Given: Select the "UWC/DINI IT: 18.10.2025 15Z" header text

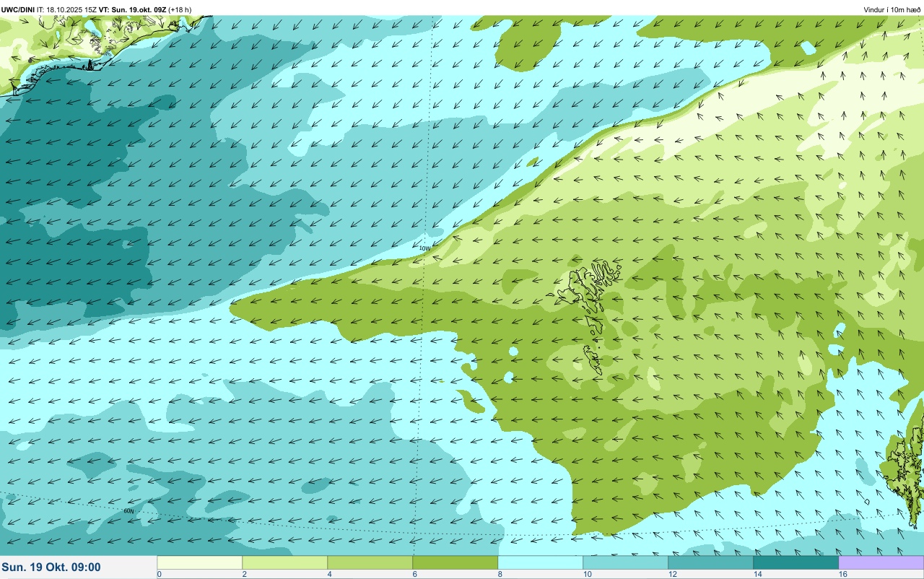Looking at the screenshot, I should (48, 9).
